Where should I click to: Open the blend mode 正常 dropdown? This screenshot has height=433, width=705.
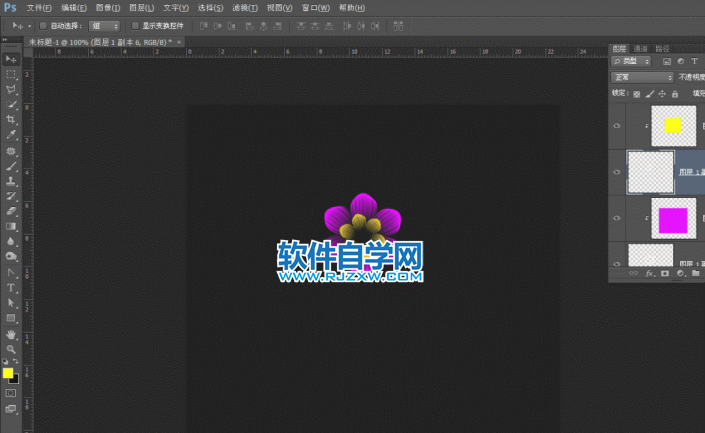642,77
